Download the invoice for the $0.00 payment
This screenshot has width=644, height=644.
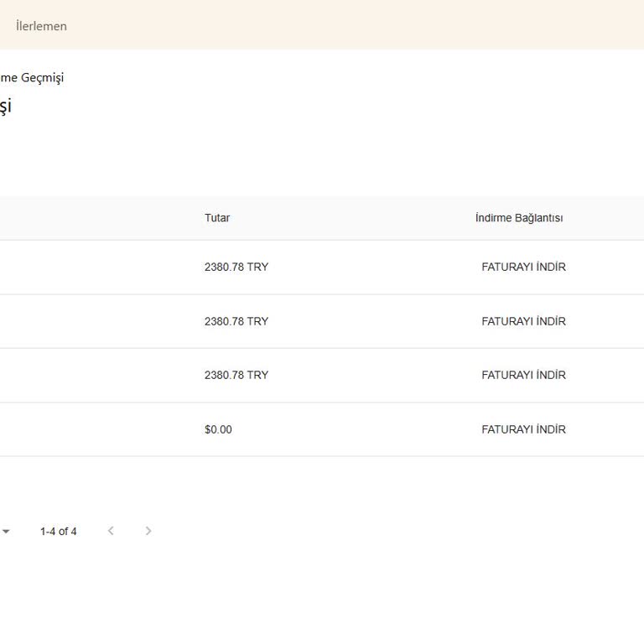point(523,429)
